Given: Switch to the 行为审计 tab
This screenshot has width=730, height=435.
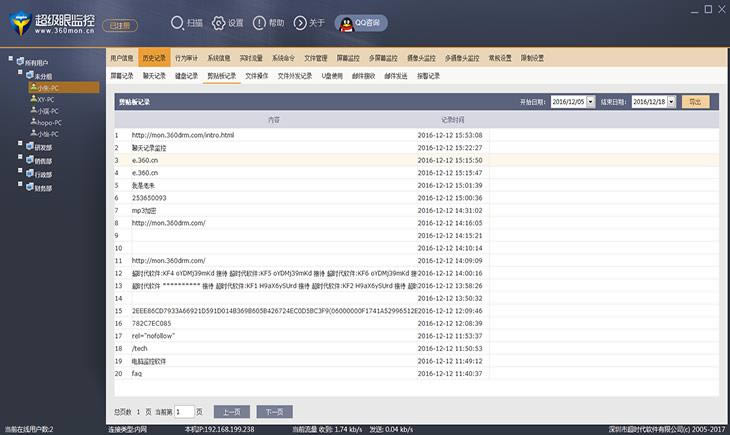Looking at the screenshot, I should (x=186, y=58).
